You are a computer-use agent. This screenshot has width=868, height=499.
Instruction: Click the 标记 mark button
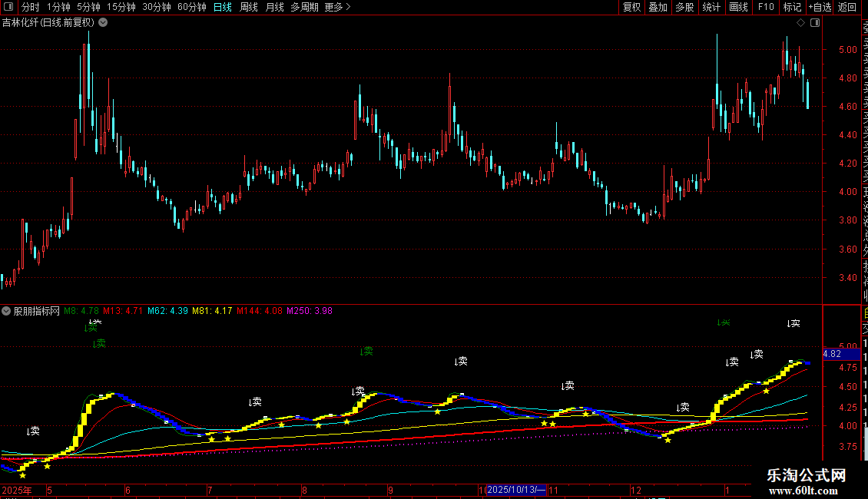[x=792, y=7]
